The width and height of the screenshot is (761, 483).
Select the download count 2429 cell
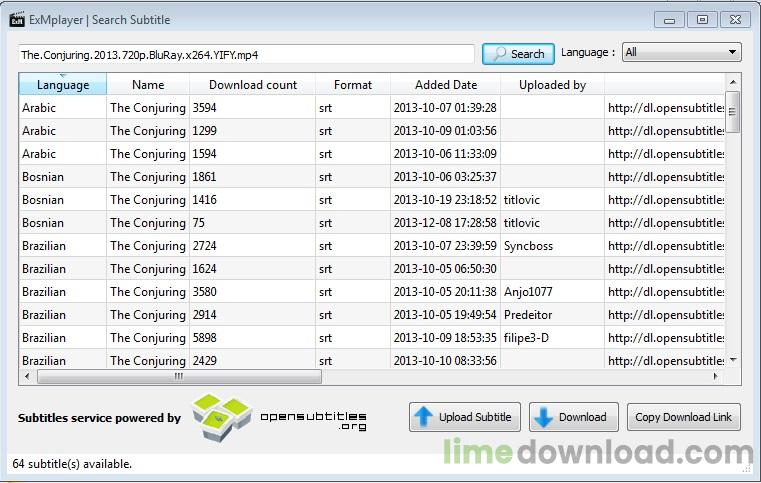click(x=252, y=360)
